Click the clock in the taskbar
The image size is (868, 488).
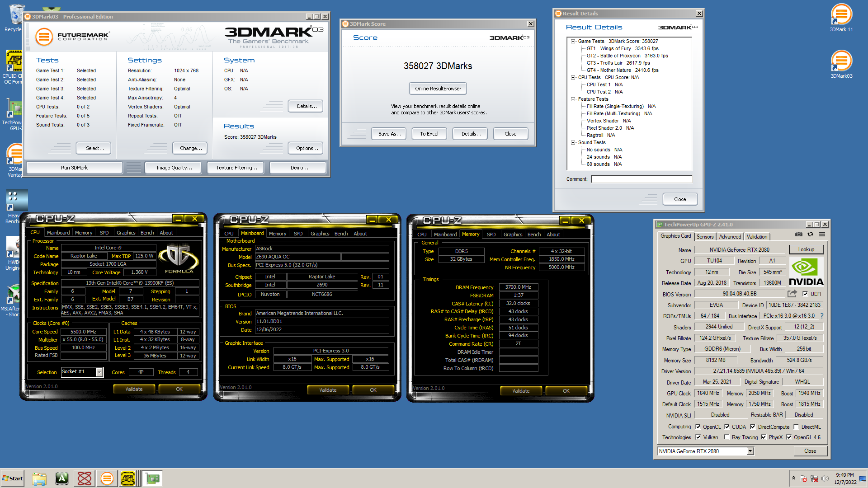pyautogui.click(x=845, y=479)
